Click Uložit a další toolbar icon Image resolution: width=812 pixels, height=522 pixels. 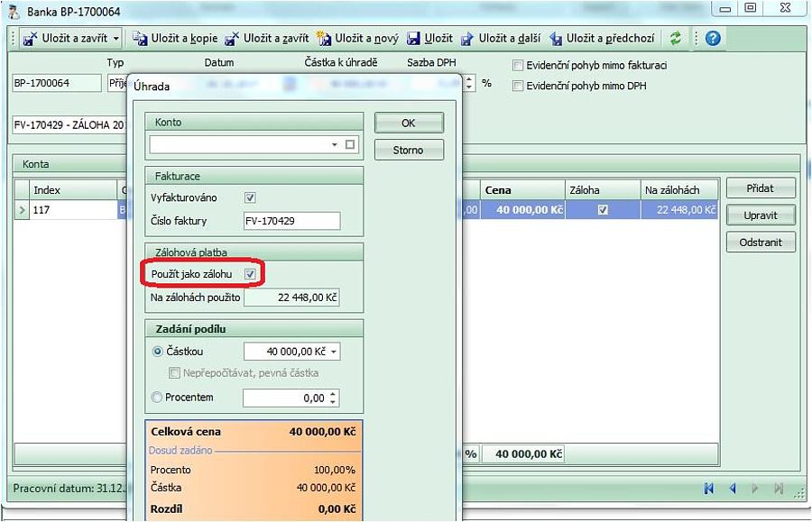click(x=467, y=39)
